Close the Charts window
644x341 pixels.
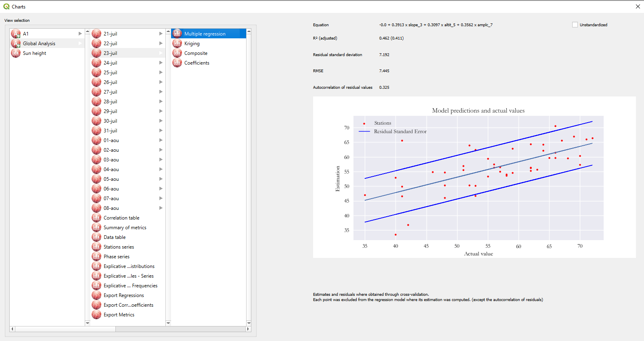tap(638, 6)
